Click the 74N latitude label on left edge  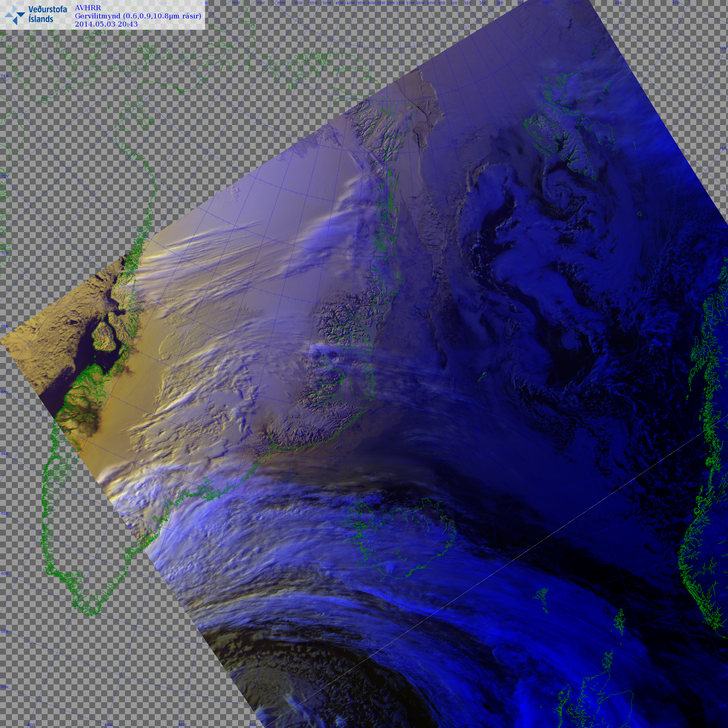(4, 76)
